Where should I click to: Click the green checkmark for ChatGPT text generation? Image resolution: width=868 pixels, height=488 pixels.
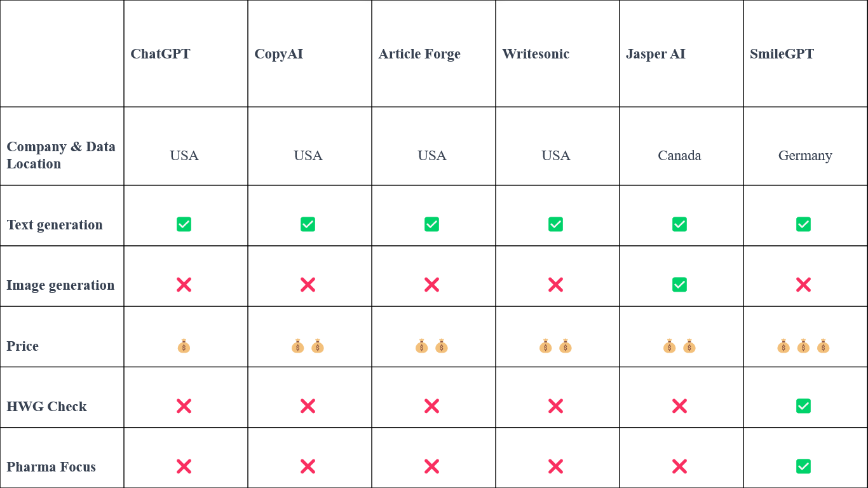(x=184, y=224)
